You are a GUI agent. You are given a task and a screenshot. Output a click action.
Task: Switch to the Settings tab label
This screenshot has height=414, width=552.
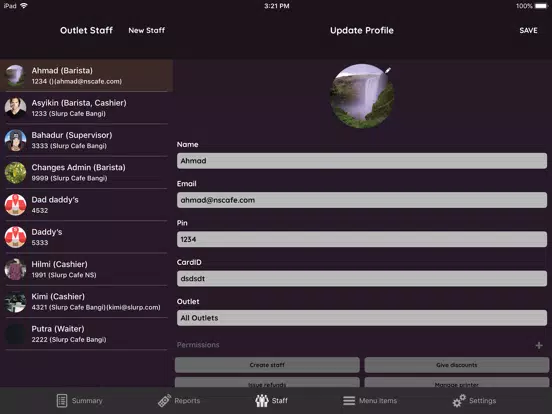point(482,401)
